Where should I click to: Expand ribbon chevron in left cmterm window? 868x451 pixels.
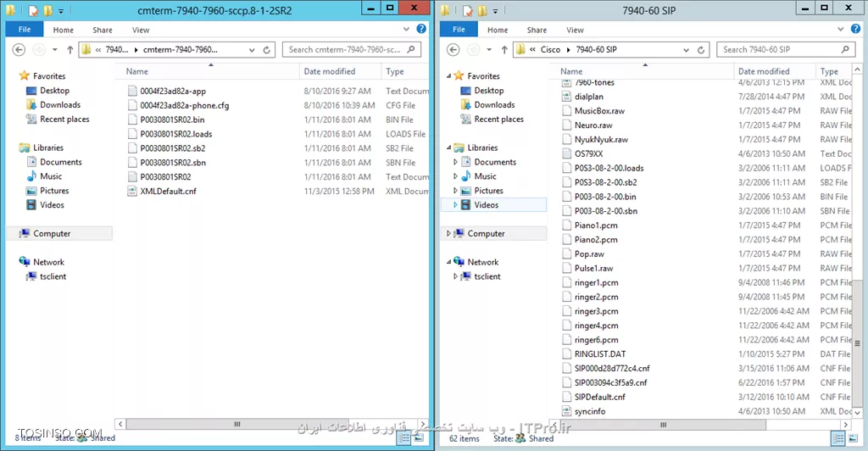point(406,29)
